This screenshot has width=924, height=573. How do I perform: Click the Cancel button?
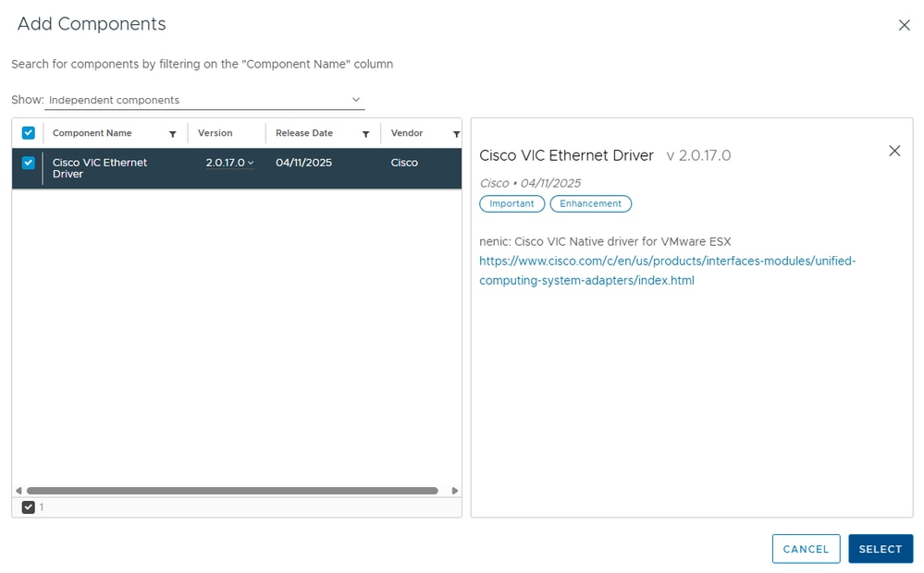click(x=806, y=549)
